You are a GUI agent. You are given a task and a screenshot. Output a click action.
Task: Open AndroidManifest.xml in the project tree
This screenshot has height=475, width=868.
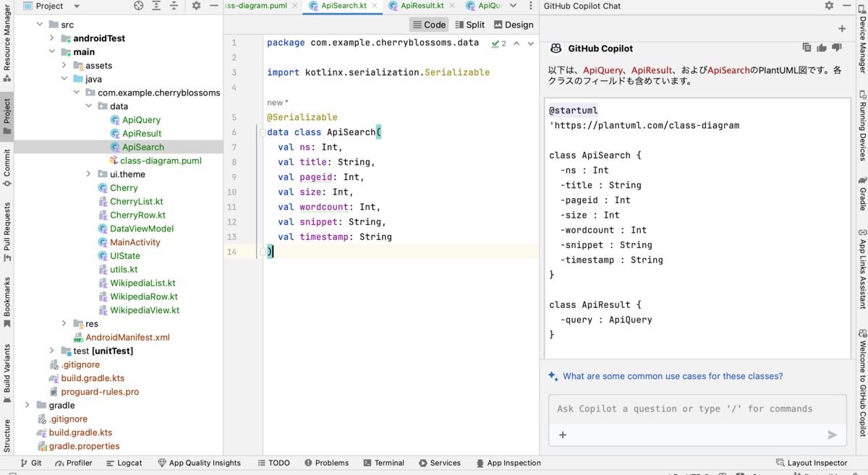pos(127,338)
